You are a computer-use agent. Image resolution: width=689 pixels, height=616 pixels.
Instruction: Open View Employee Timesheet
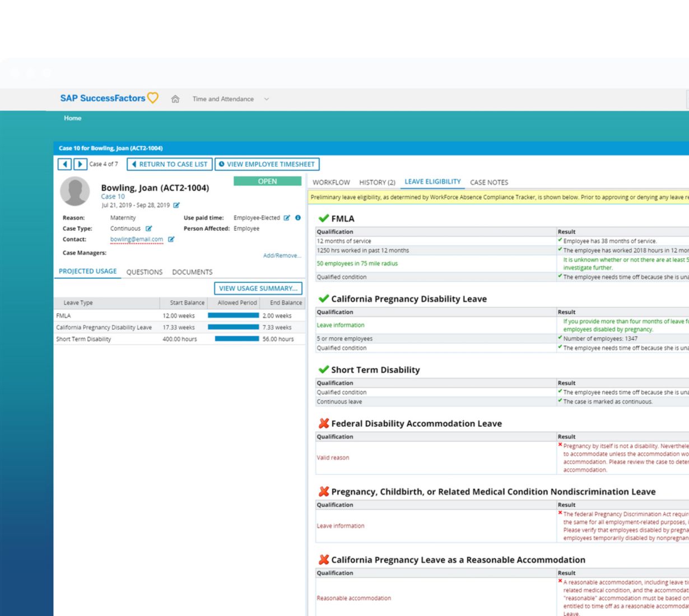click(x=267, y=164)
